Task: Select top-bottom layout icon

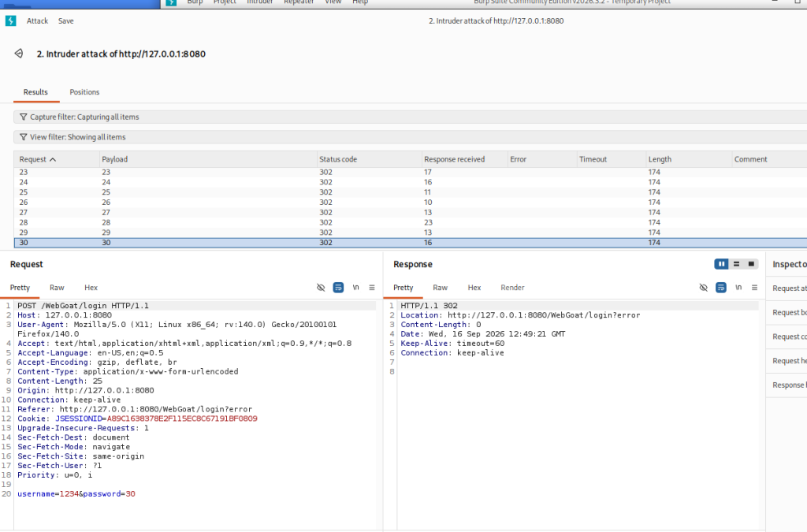Action: 737,264
